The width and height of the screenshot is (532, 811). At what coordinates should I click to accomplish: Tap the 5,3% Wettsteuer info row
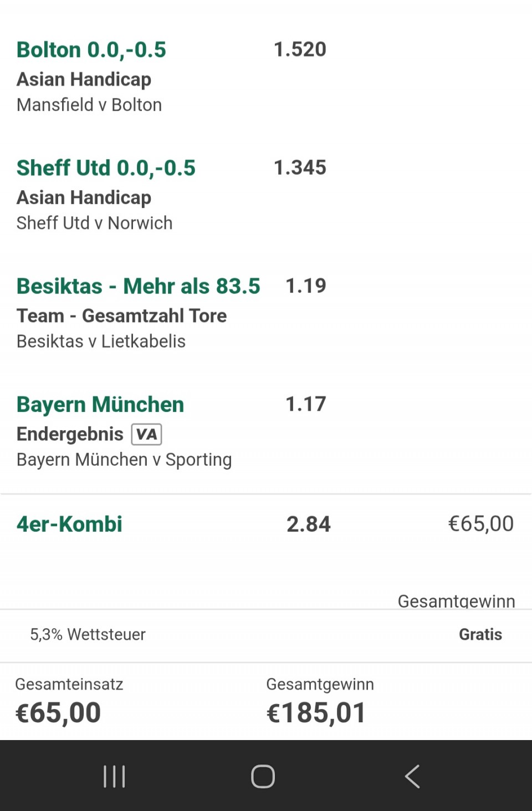[88, 634]
